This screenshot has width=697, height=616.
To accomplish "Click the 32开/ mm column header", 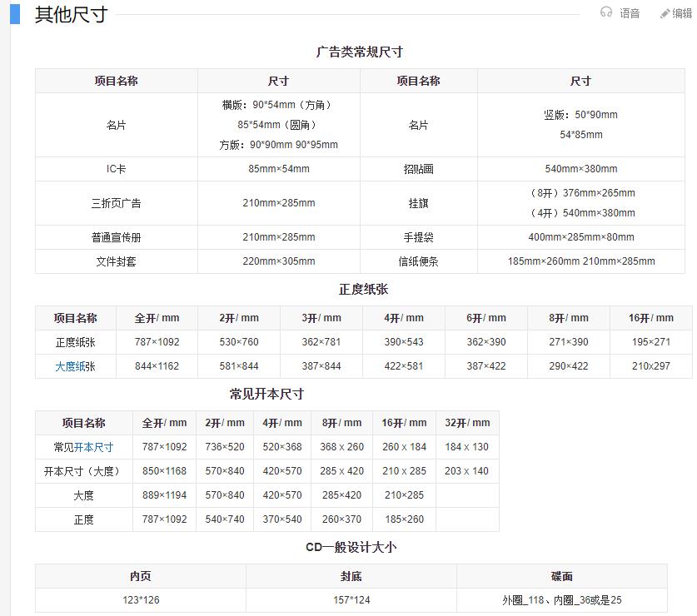I will (468, 423).
